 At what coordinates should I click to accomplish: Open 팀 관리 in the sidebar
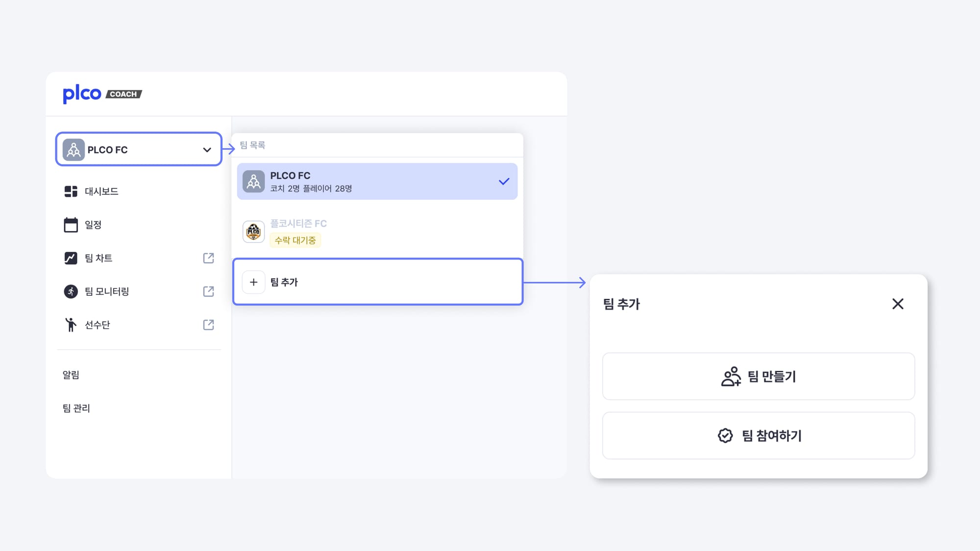coord(76,408)
